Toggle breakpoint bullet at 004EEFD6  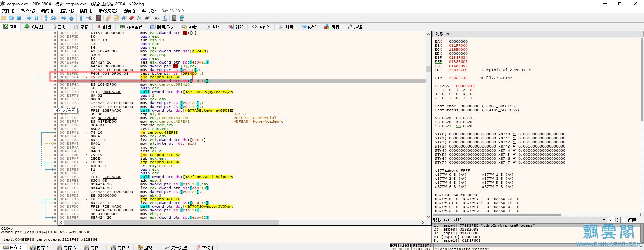(55, 199)
